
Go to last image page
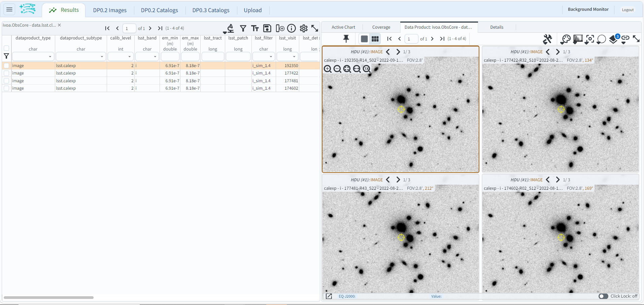(442, 39)
